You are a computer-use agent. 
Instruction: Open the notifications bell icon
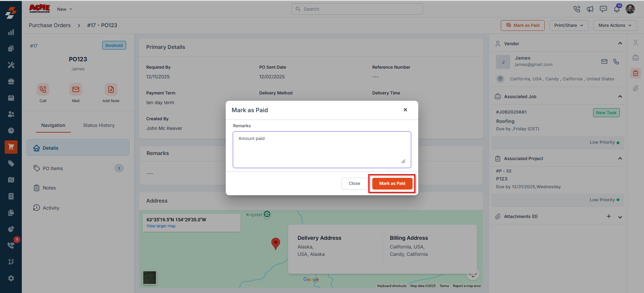(x=617, y=9)
